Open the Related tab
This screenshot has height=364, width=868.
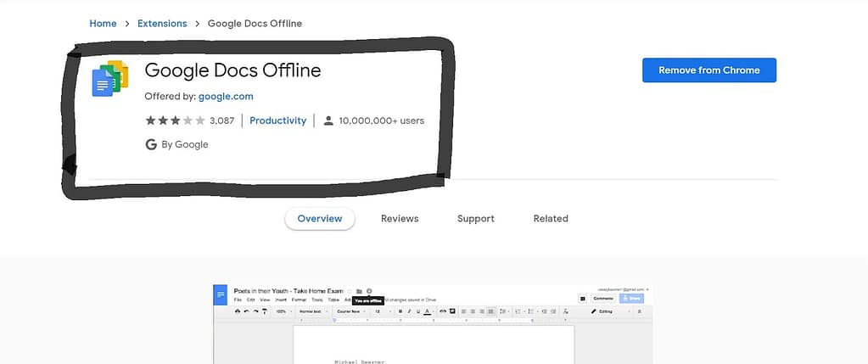point(551,218)
